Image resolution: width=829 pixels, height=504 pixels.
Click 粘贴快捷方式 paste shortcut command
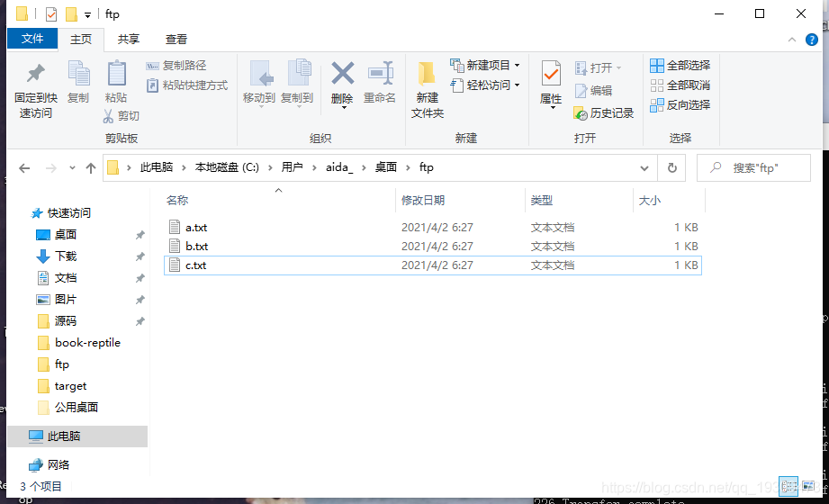click(187, 85)
